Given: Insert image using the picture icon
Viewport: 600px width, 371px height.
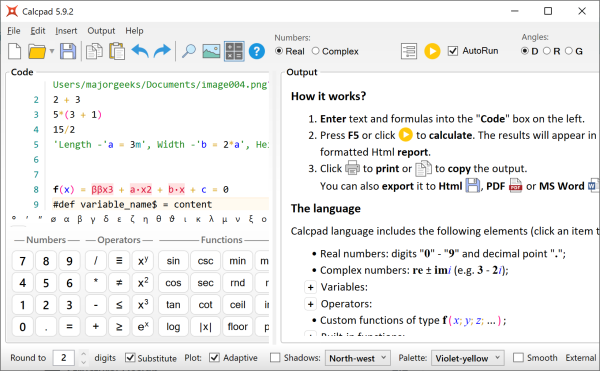Looking at the screenshot, I should tap(211, 51).
